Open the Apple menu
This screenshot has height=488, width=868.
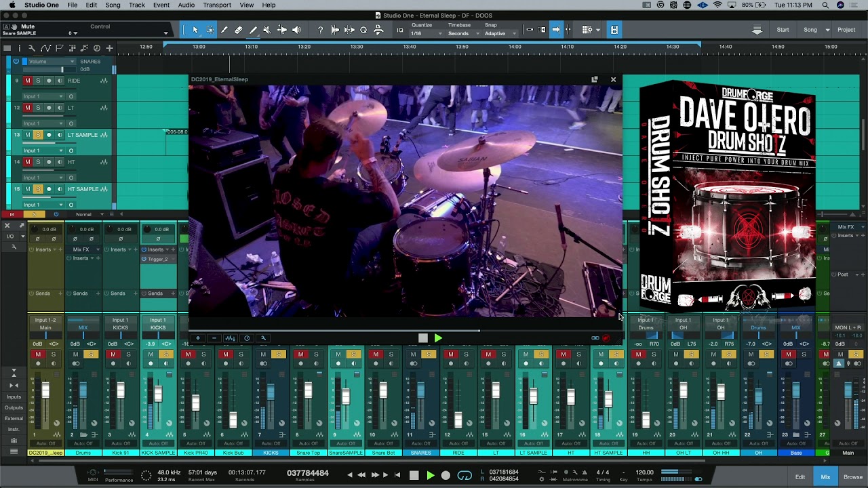(12, 5)
